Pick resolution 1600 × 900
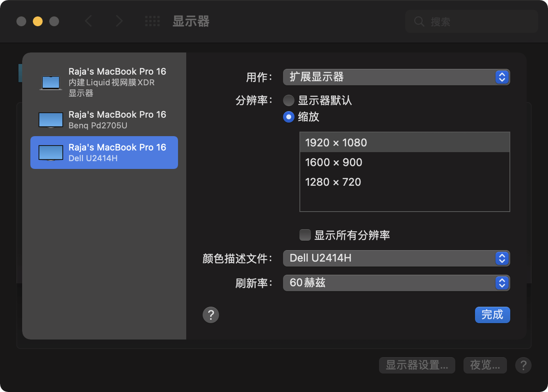 pyautogui.click(x=405, y=162)
